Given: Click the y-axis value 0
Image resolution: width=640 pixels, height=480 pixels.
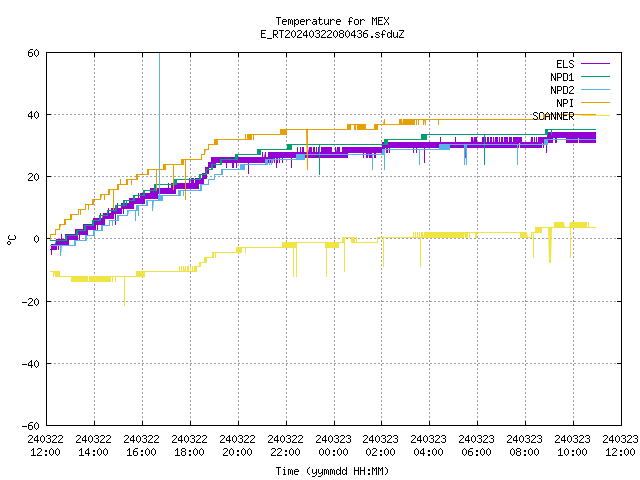Looking at the screenshot, I should tap(36, 239).
